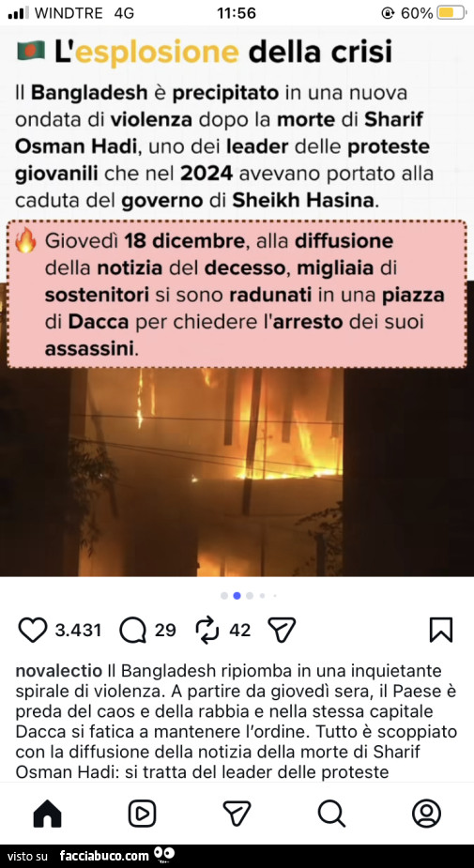474x868 pixels.
Task: Share post using paper plane icon beside 42
Action: 282,630
